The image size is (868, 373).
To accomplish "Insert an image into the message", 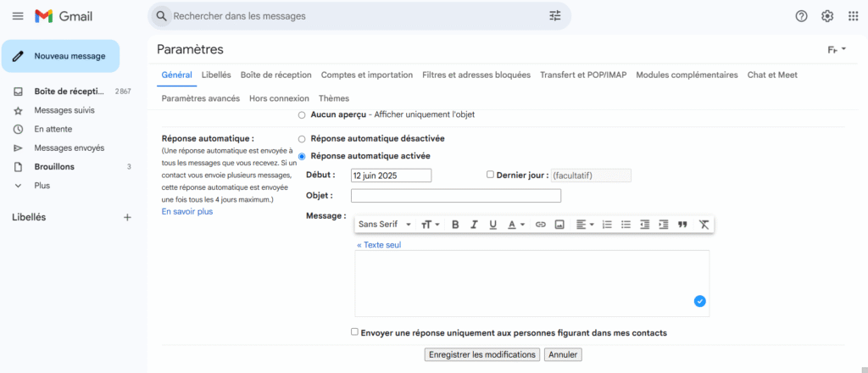I will click(559, 225).
